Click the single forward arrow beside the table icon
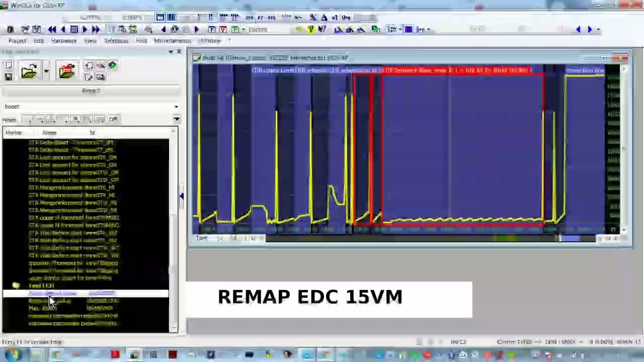The height and width of the screenshot is (362, 644). click(x=85, y=30)
